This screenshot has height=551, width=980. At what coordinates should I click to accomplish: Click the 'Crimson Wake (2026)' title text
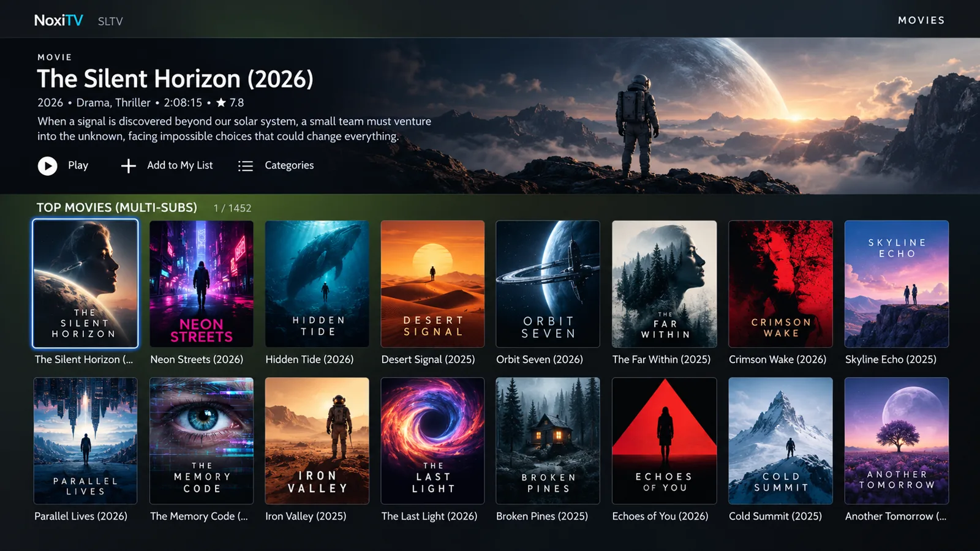click(x=777, y=359)
